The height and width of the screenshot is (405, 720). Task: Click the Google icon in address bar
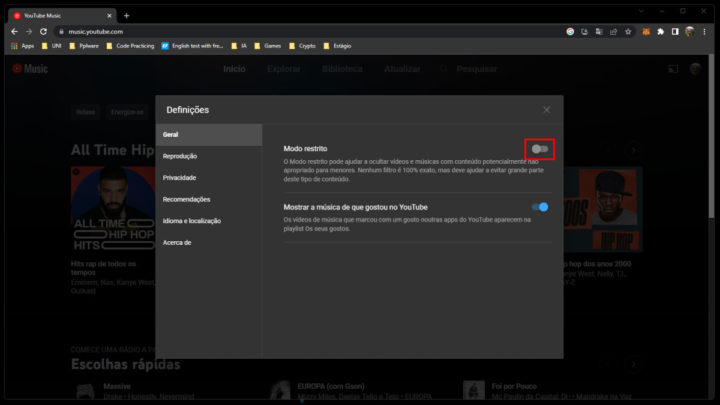tap(570, 32)
